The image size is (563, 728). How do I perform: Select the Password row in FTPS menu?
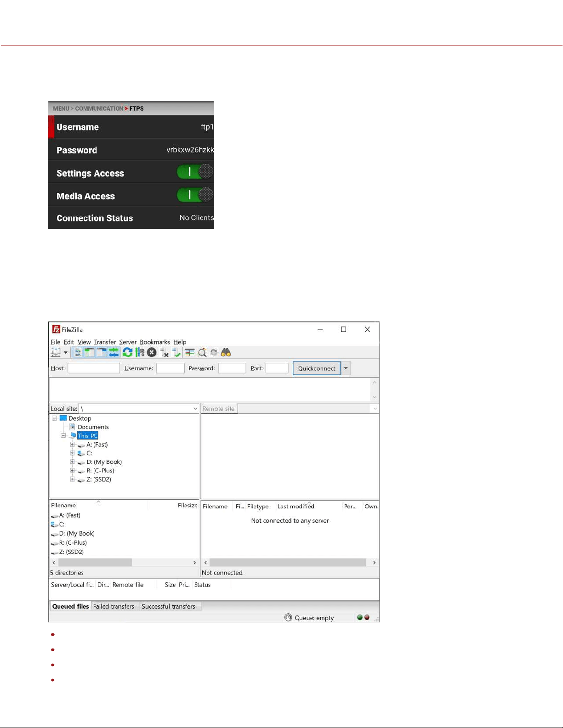(x=131, y=150)
